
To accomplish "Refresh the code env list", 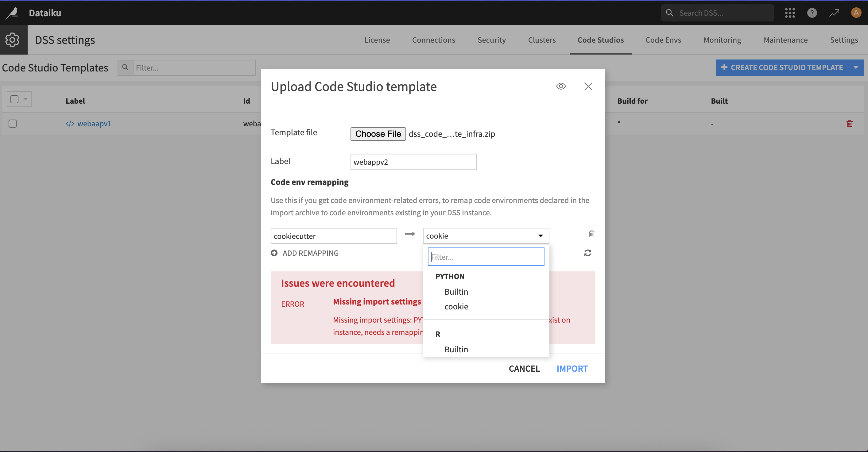I will point(588,253).
